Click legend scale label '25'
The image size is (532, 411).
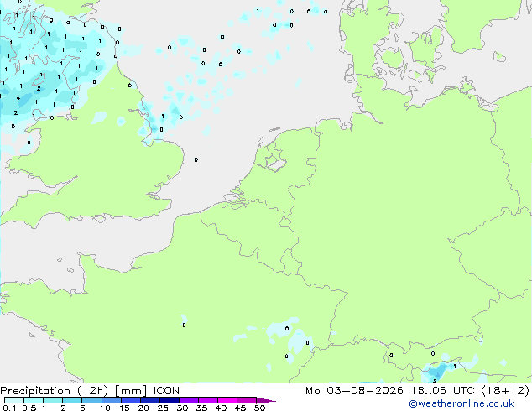pyautogui.click(x=163, y=408)
